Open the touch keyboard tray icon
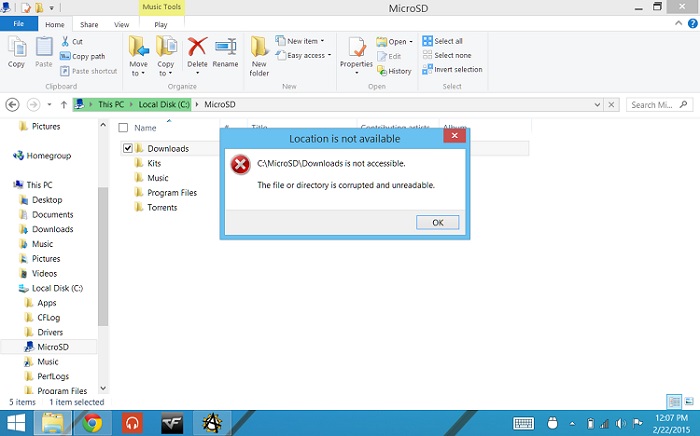This screenshot has width=700, height=436. point(523,423)
